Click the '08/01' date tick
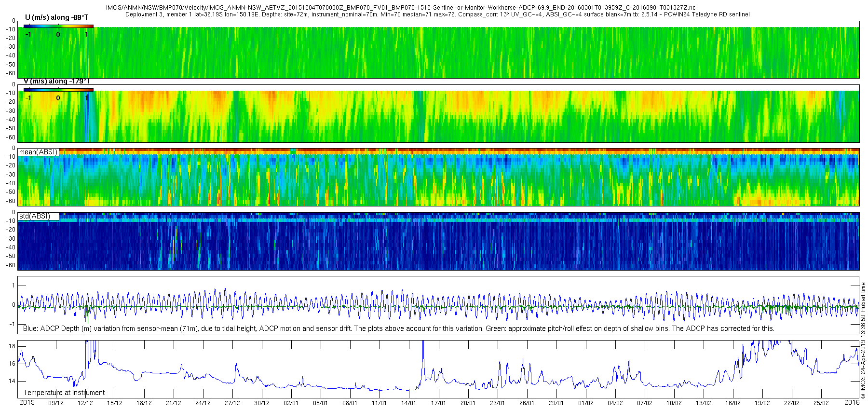Image resolution: width=868 pixels, height=410 pixels. 350,403
